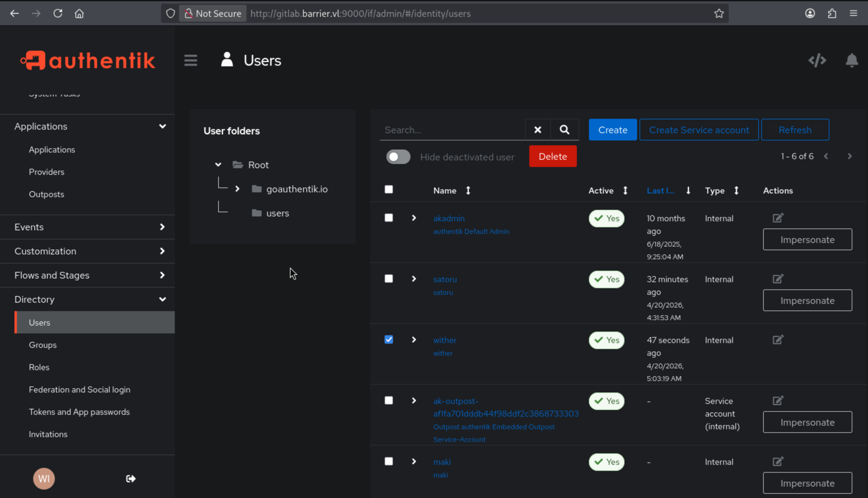868x498 pixels.
Task: Expand the akadmin user row
Action: (x=414, y=218)
